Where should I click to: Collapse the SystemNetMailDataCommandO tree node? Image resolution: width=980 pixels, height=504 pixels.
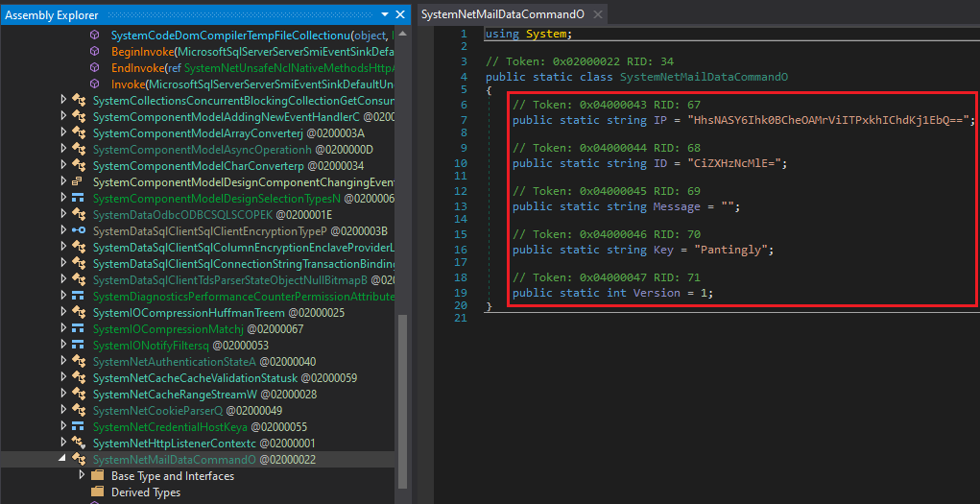[x=62, y=458]
